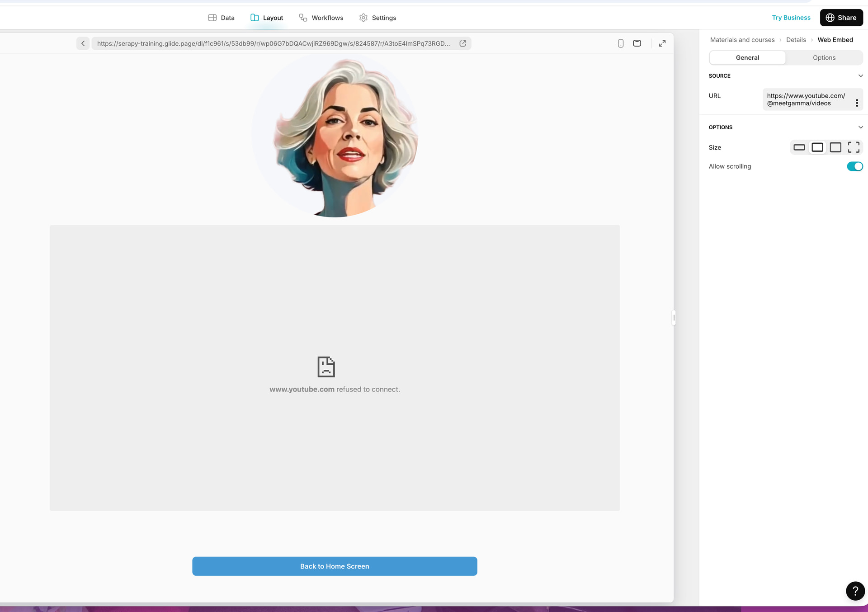Switch preview to tablet view icon
Viewport: 868px width, 612px height.
[637, 43]
